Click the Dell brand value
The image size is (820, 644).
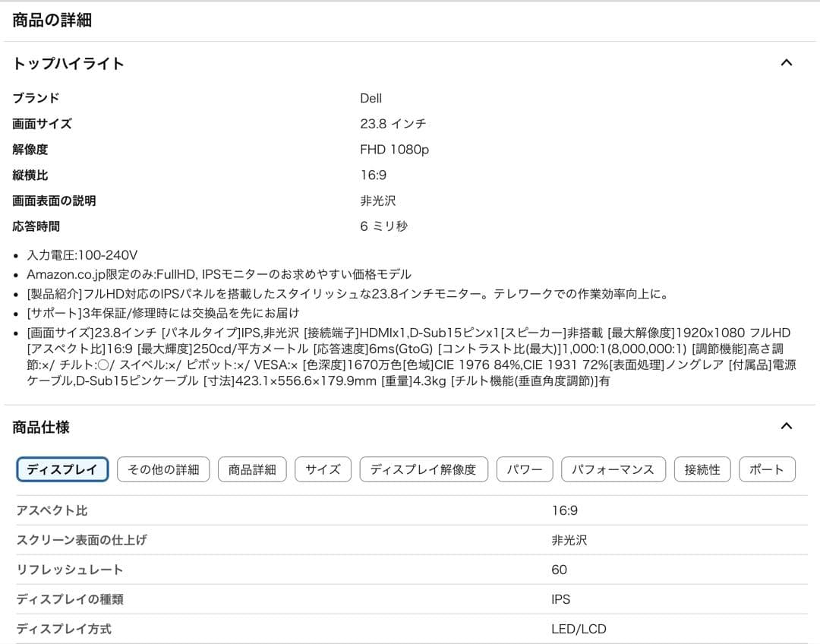pos(370,98)
